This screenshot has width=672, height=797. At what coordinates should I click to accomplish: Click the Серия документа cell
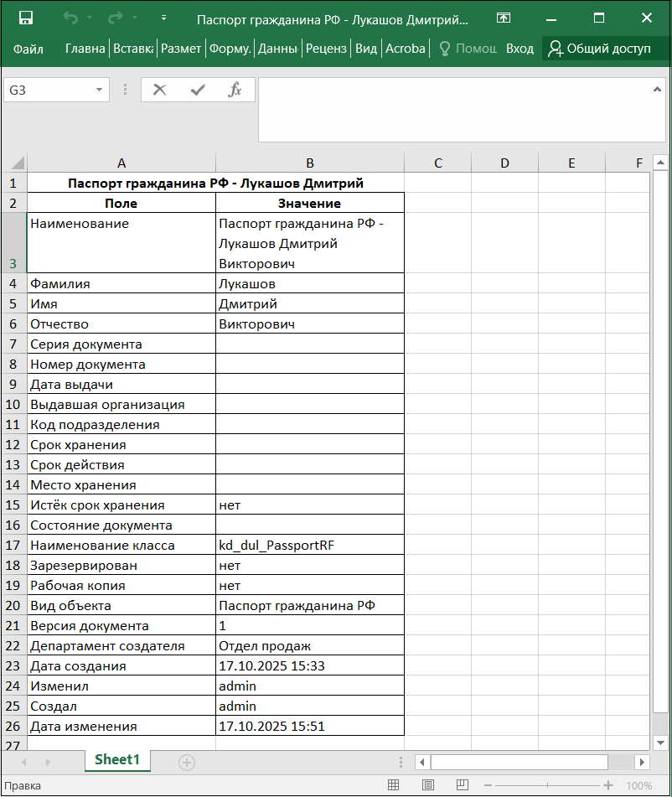pos(121,344)
